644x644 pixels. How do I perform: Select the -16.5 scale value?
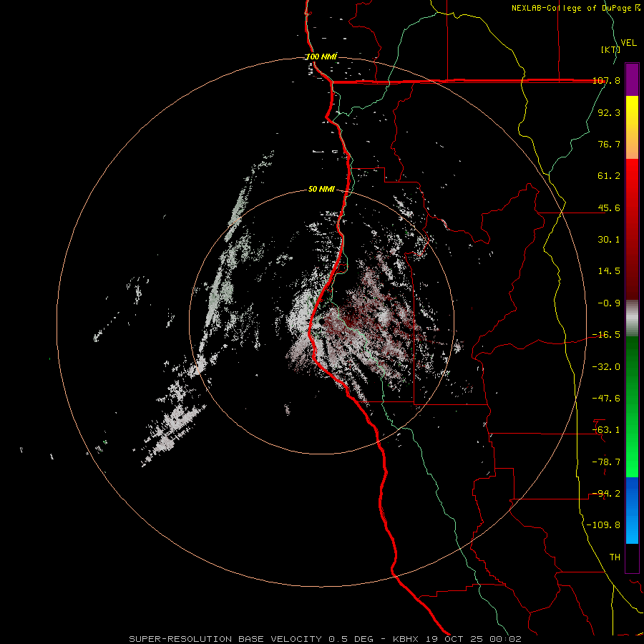(x=606, y=335)
